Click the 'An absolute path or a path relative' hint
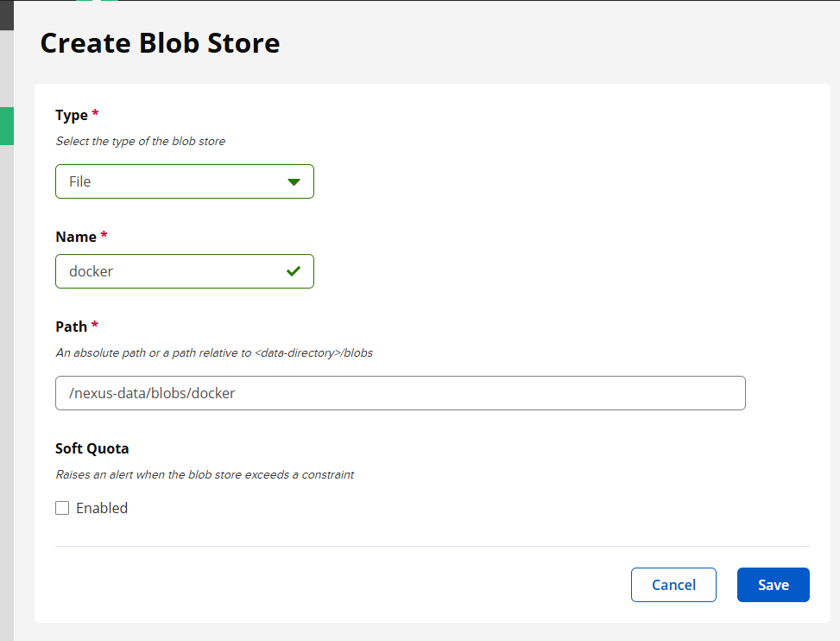 click(x=214, y=352)
